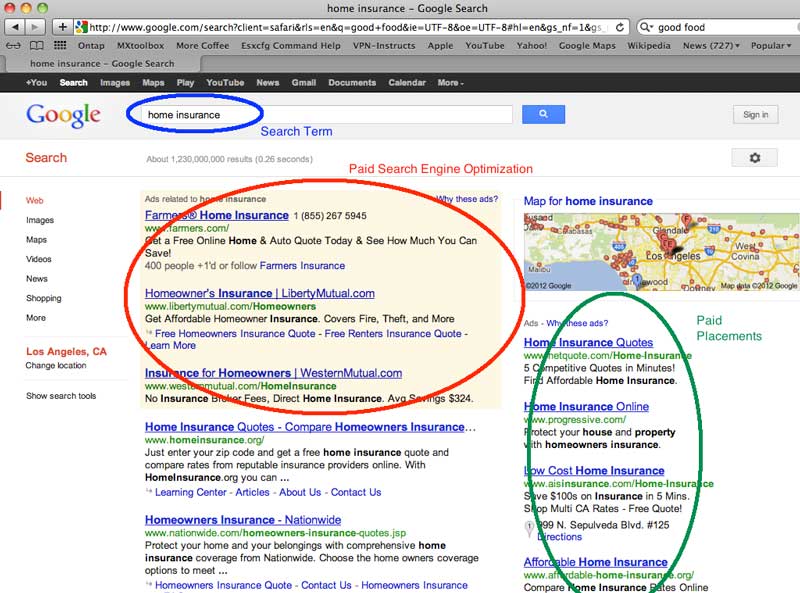Open Google settings gear icon
Viewport: 800px width, 593px height.
(x=755, y=158)
